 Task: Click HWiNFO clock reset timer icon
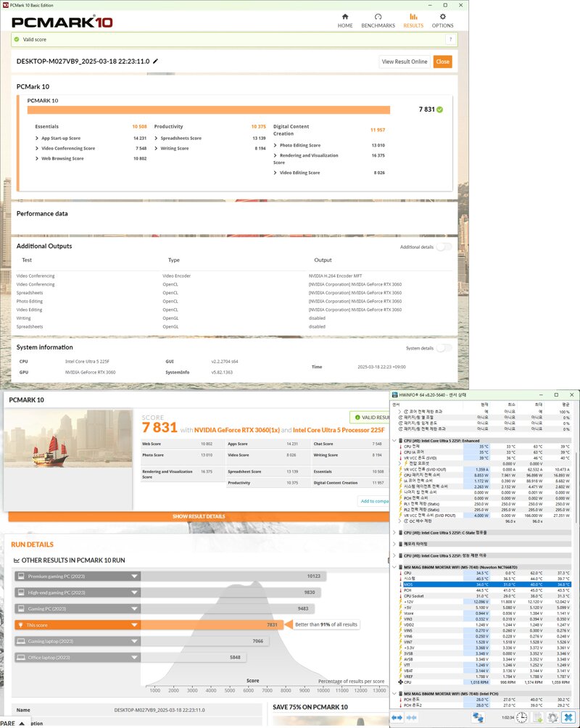pyautogui.click(x=521, y=717)
